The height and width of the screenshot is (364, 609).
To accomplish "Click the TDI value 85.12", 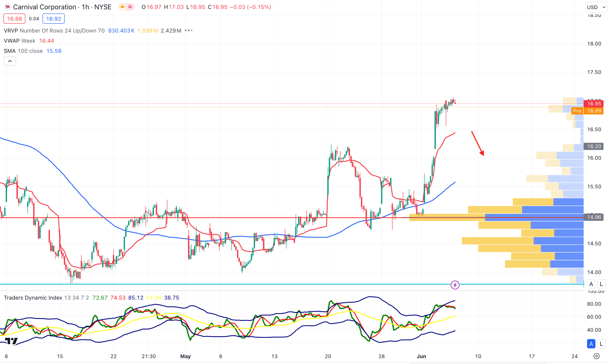I will (136, 297).
